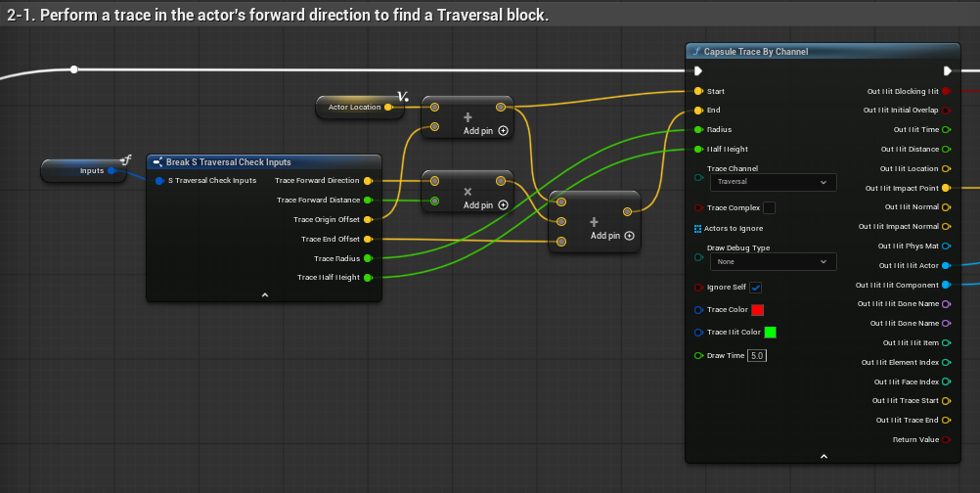This screenshot has height=493, width=980.
Task: Click the Trace End Offset output pin
Action: click(x=368, y=239)
